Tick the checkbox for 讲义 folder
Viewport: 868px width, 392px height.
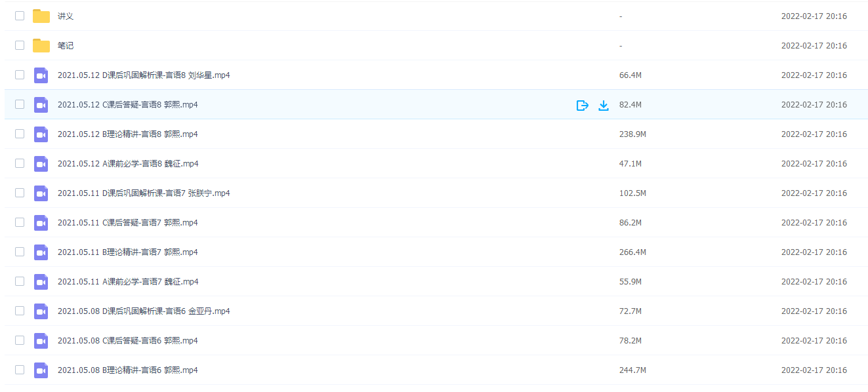[20, 16]
